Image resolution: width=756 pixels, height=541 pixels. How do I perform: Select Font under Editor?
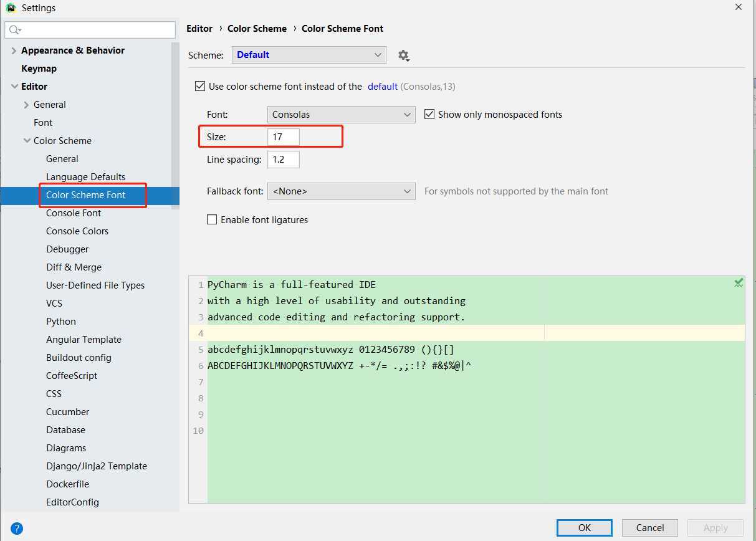pos(43,123)
